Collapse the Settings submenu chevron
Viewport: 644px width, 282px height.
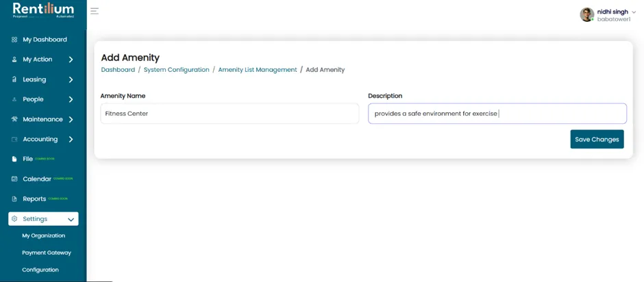click(71, 220)
